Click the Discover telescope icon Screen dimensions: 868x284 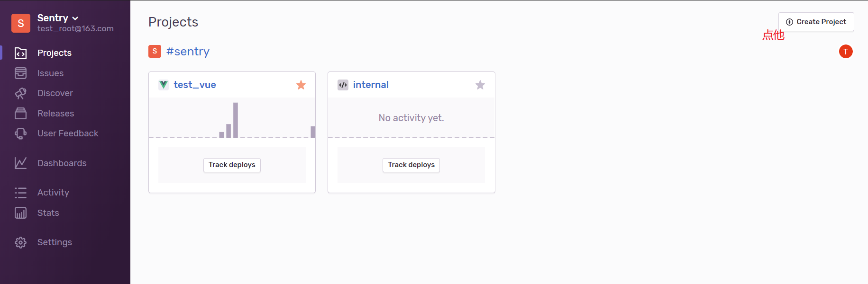20,93
